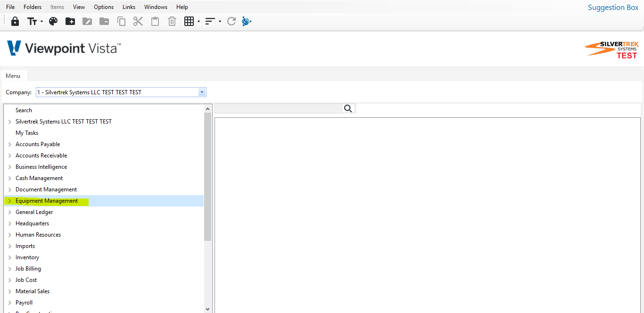Select Imports tree item
This screenshot has width=644, height=313.
[25, 246]
